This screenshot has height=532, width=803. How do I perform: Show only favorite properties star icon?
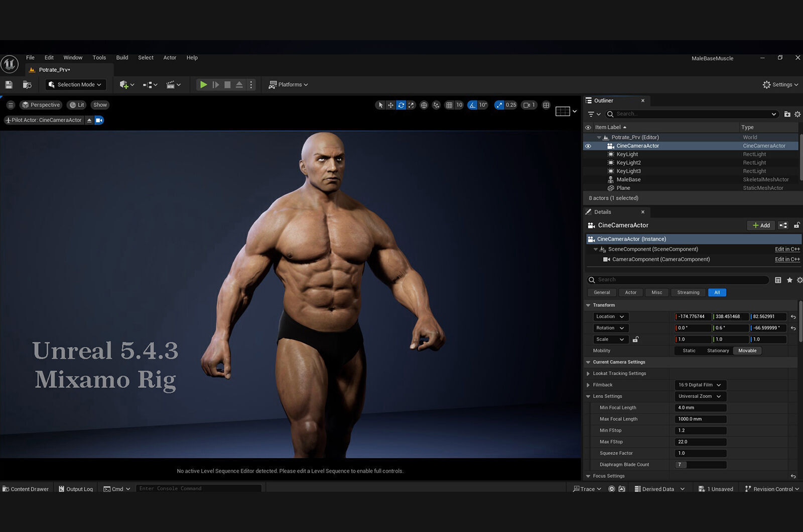point(789,280)
